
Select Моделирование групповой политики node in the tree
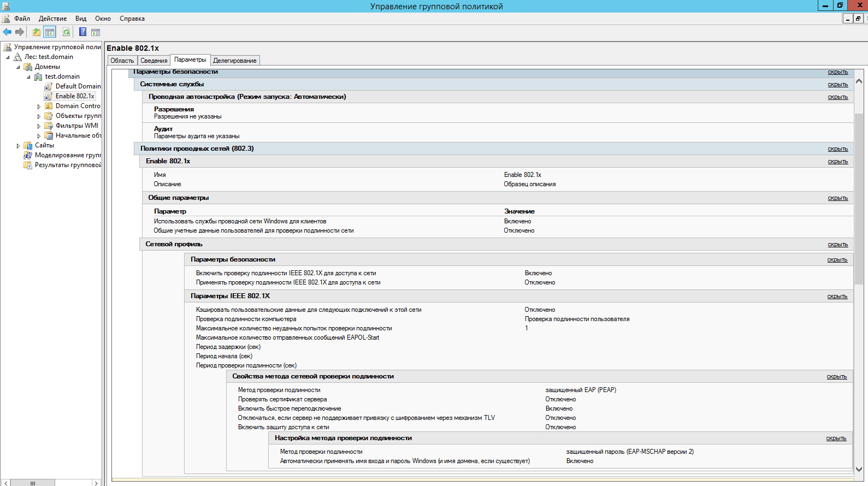pyautogui.click(x=68, y=155)
